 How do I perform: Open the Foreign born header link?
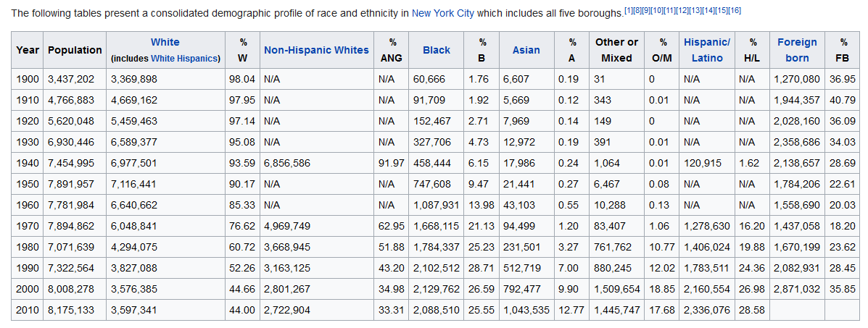coord(797,50)
